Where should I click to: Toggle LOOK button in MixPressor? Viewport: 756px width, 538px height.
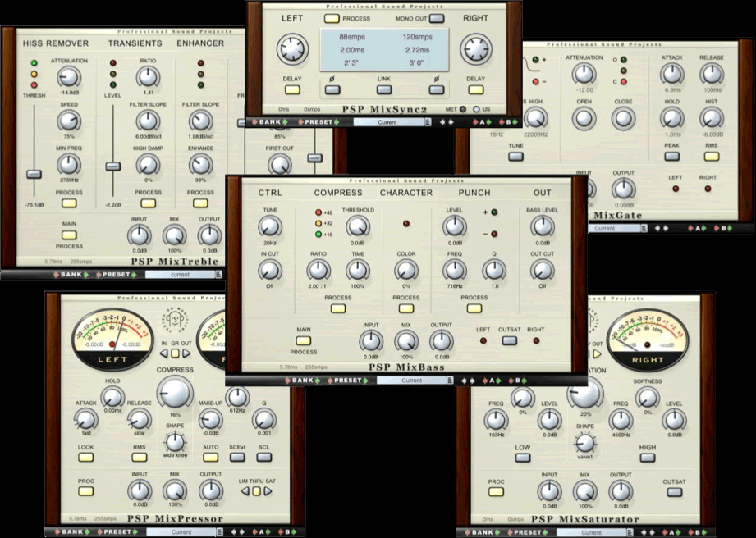point(86,457)
